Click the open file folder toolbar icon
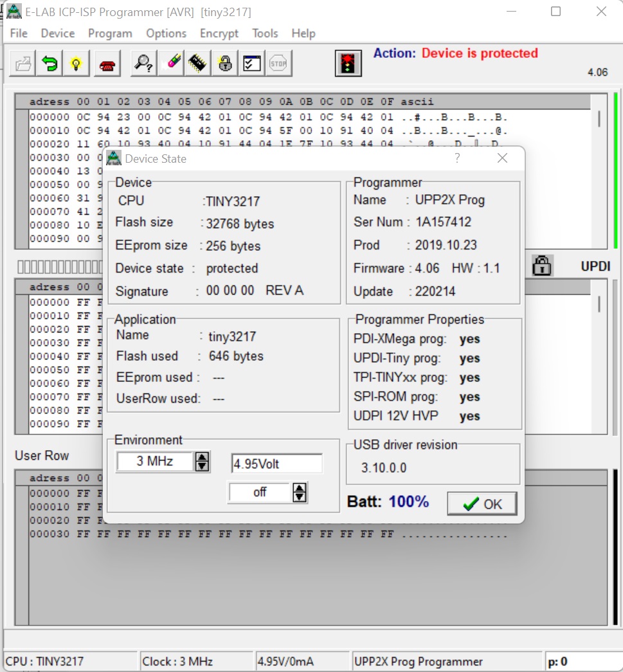 (x=23, y=64)
